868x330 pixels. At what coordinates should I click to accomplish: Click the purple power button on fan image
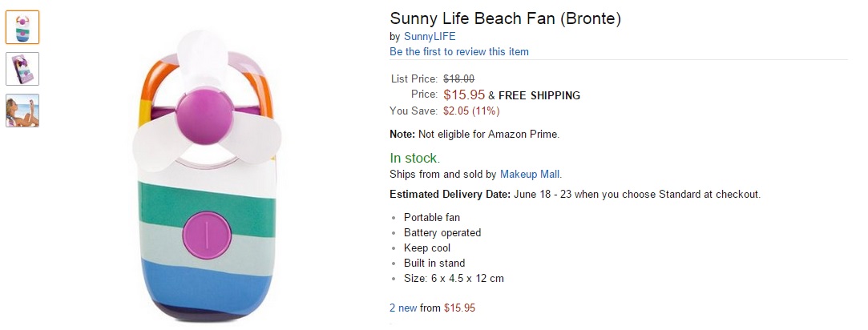[207, 234]
